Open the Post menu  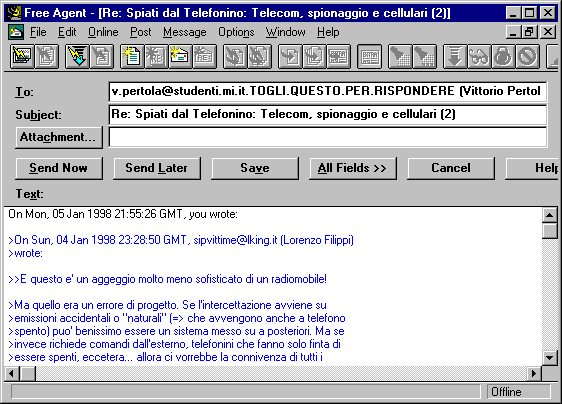pyautogui.click(x=140, y=32)
